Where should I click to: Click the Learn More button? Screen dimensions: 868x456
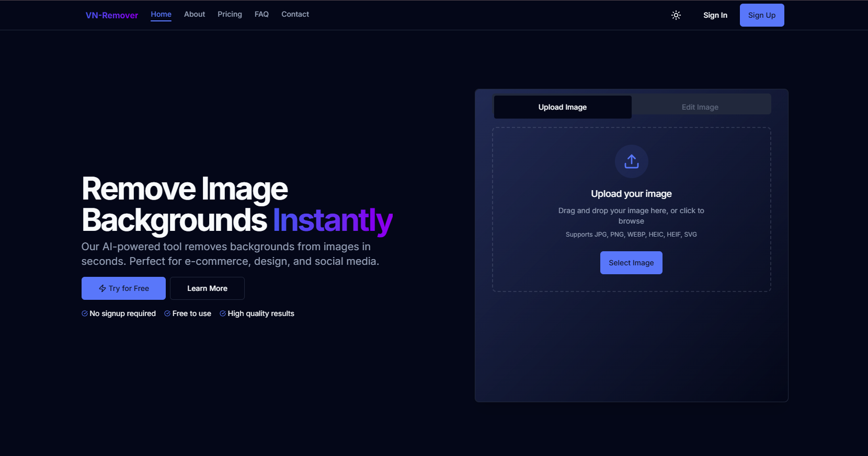coord(207,288)
